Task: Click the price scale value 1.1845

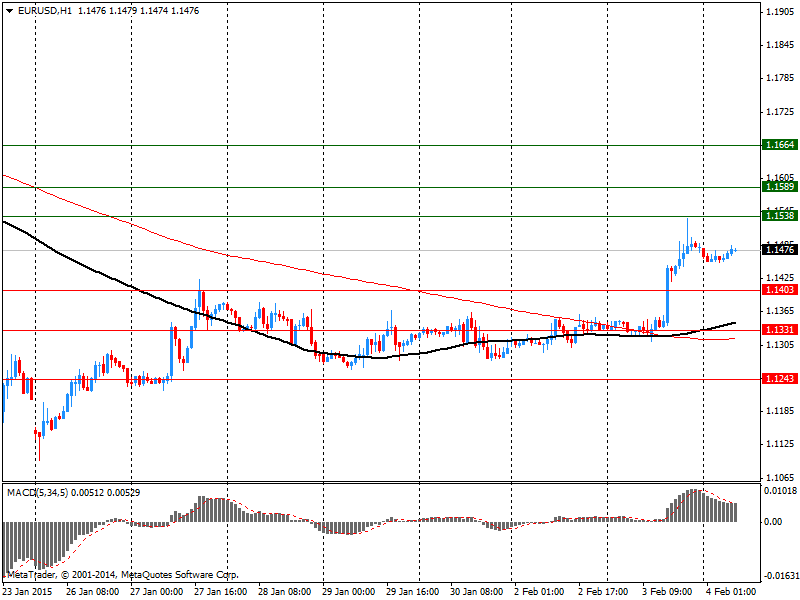Action: [x=780, y=45]
